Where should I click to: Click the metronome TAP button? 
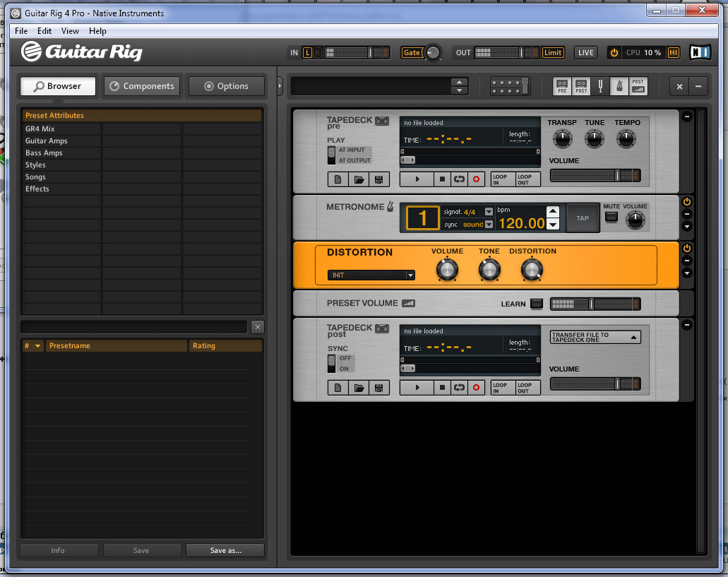click(583, 218)
